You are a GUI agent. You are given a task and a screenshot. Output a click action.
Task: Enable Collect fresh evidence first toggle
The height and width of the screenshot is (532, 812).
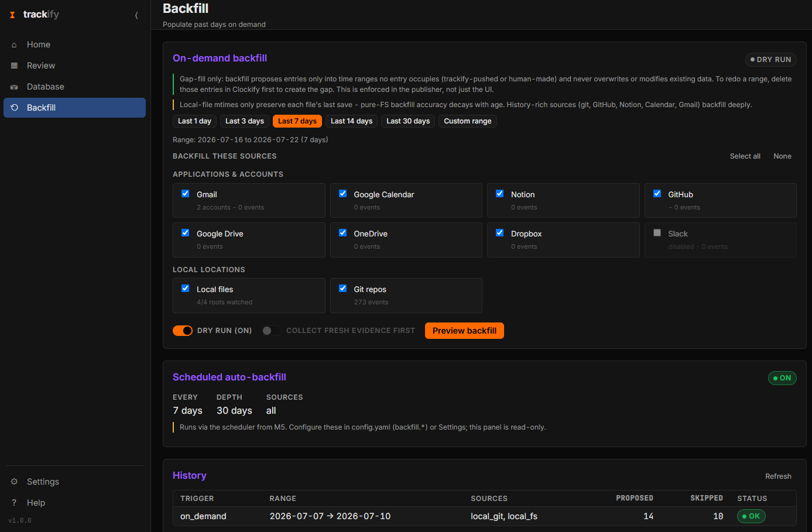(272, 331)
